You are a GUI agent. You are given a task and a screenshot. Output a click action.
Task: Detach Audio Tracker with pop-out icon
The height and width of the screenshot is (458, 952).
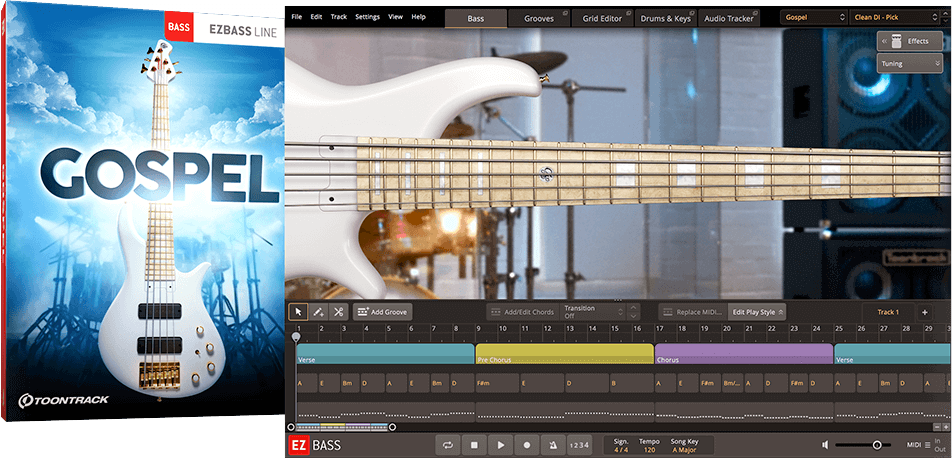(755, 13)
